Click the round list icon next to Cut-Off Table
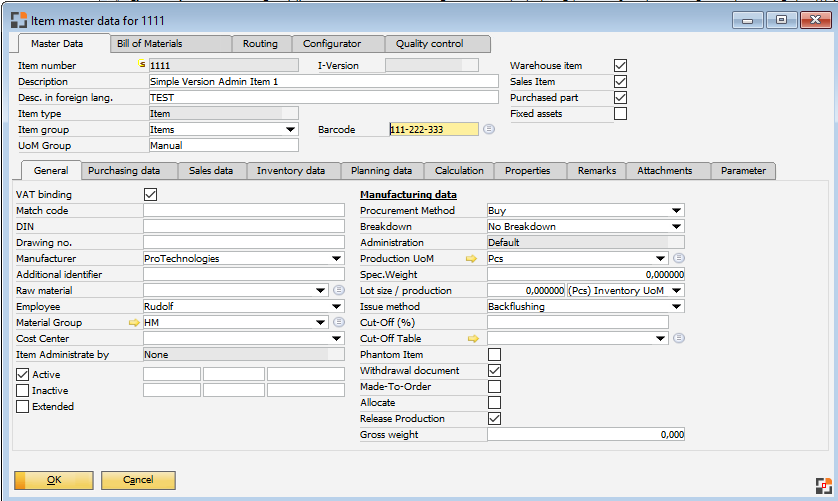Screen dimensions: 838x501 (x=679, y=339)
